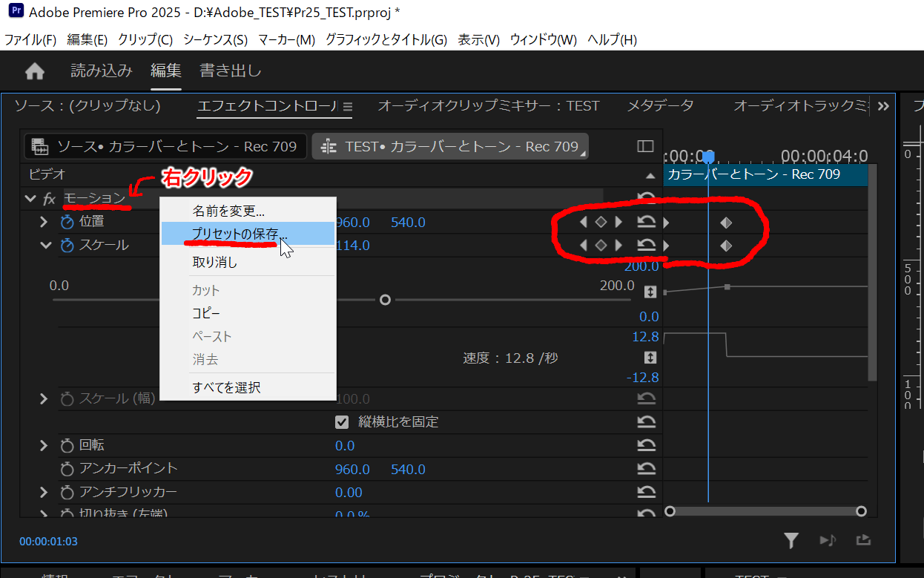Switch to the メタデータ tab
This screenshot has height=578, width=924.
coord(661,105)
